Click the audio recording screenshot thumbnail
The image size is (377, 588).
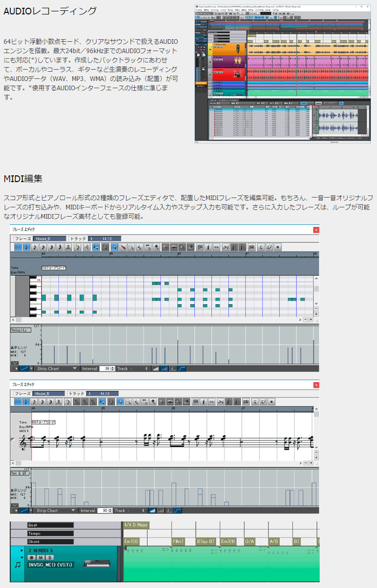282,73
